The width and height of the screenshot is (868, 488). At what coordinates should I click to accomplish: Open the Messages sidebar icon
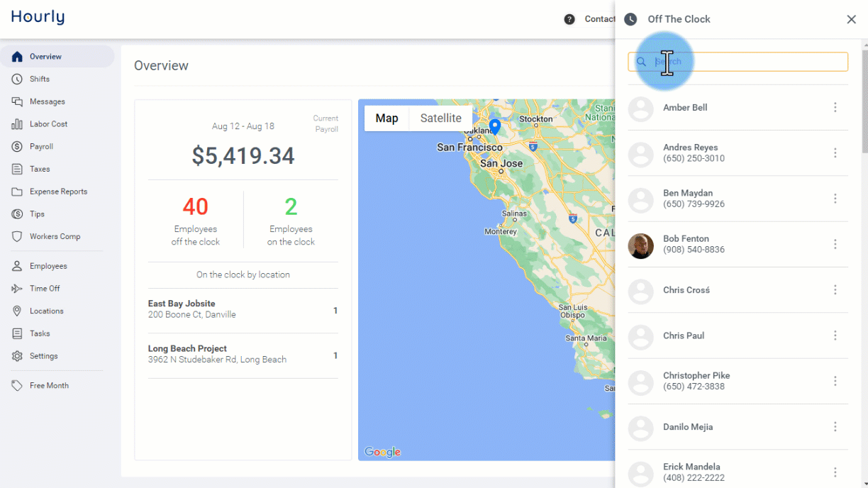click(x=17, y=101)
